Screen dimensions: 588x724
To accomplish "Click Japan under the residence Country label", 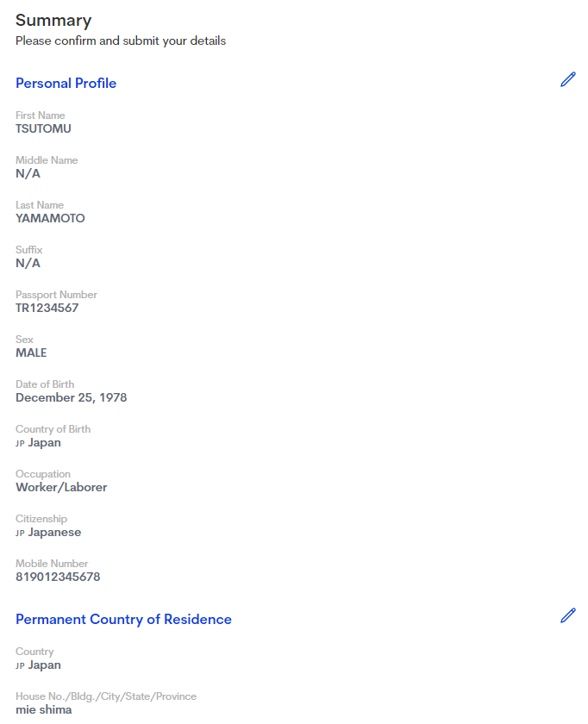I will pyautogui.click(x=44, y=665).
